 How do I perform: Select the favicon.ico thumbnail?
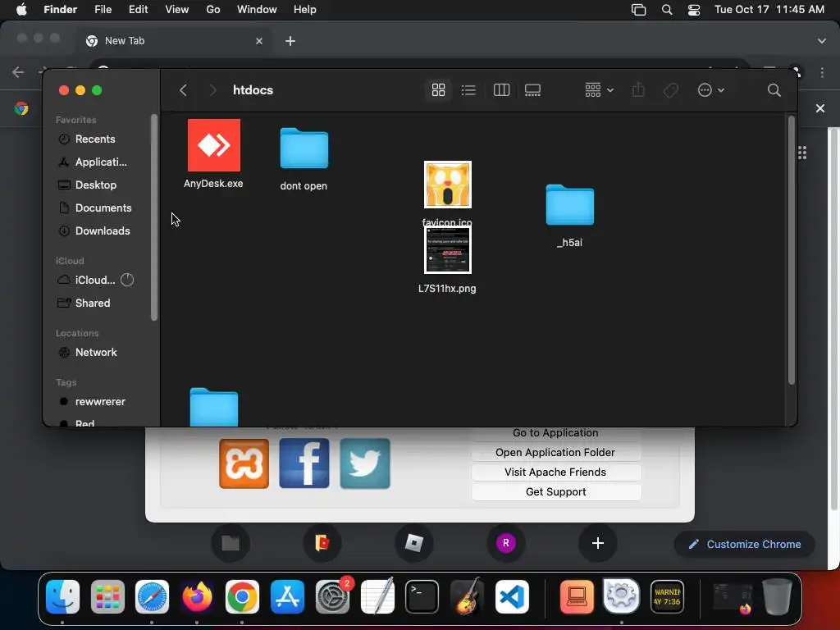[447, 185]
